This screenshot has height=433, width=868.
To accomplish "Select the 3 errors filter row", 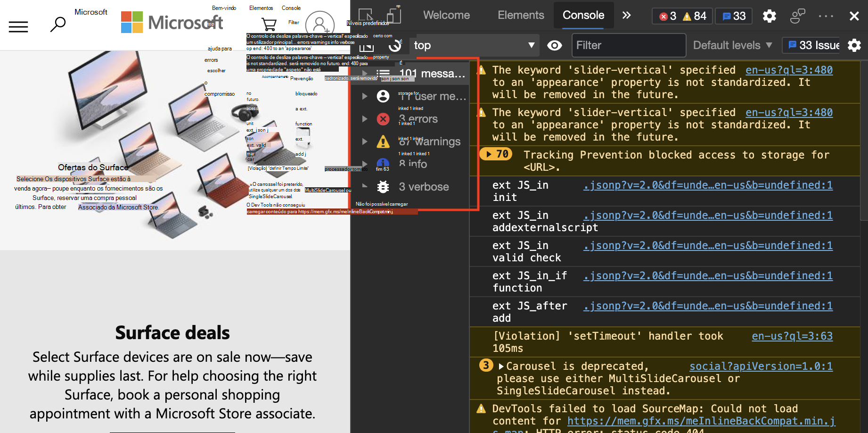I will [x=411, y=119].
